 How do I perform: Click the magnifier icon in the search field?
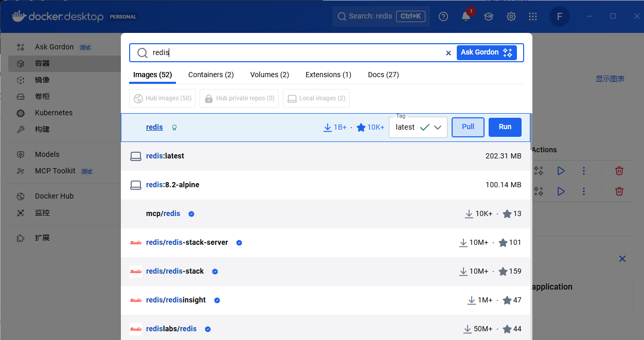click(x=142, y=52)
